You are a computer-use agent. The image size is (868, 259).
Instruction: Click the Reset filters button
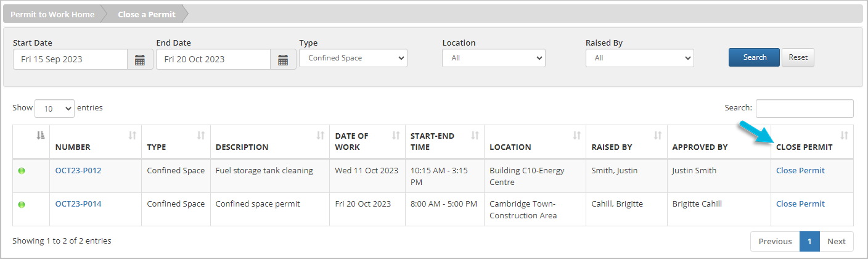pos(798,57)
